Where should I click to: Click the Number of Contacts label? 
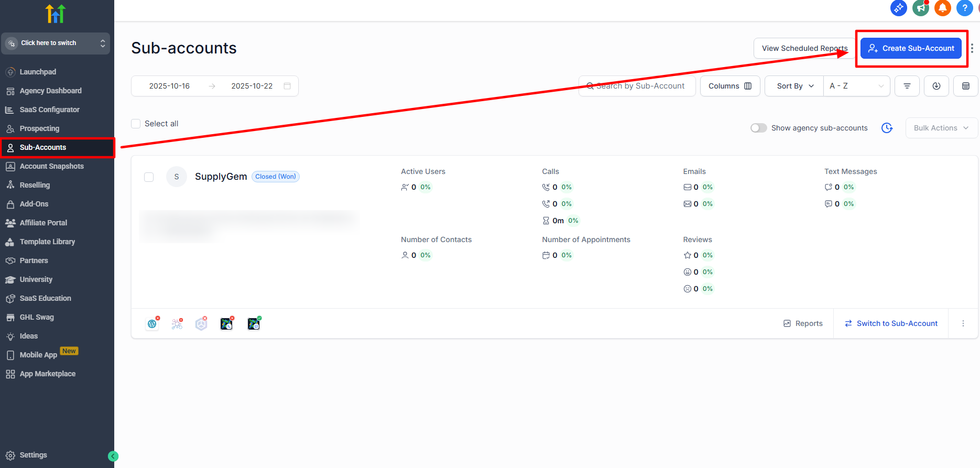(x=436, y=240)
